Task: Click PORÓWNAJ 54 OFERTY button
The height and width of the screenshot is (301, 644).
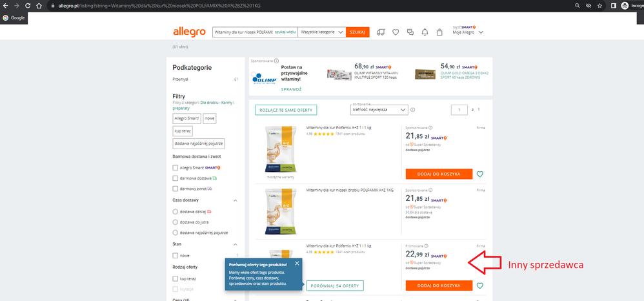Action: pos(335,285)
